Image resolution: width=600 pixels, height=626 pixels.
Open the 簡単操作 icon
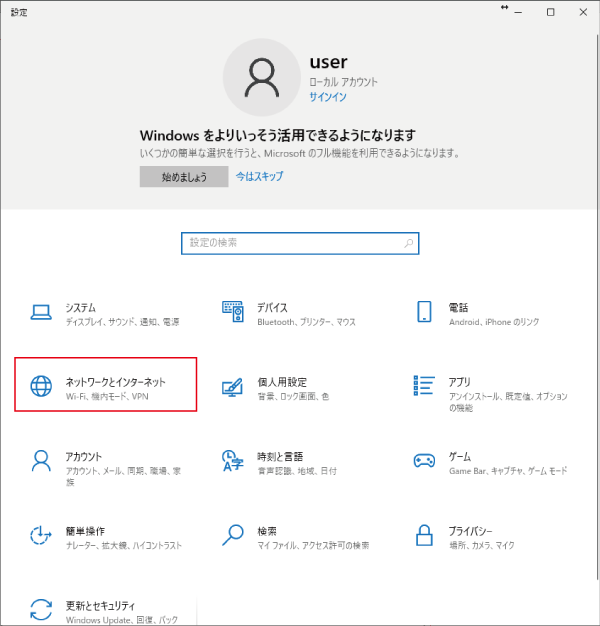point(41,535)
